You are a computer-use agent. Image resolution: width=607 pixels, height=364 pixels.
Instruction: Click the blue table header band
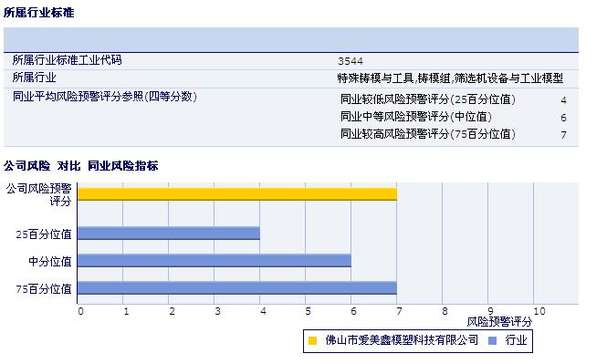point(291,39)
